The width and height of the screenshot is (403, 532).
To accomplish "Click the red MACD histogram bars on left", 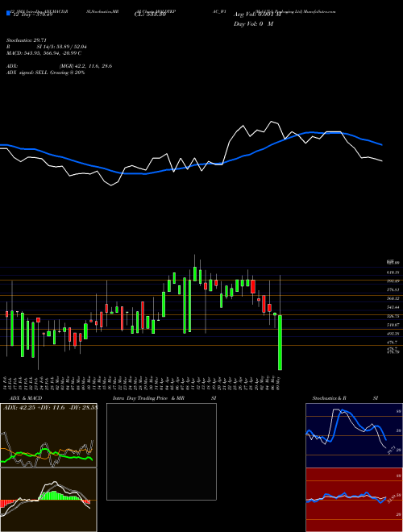I will (6, 504).
